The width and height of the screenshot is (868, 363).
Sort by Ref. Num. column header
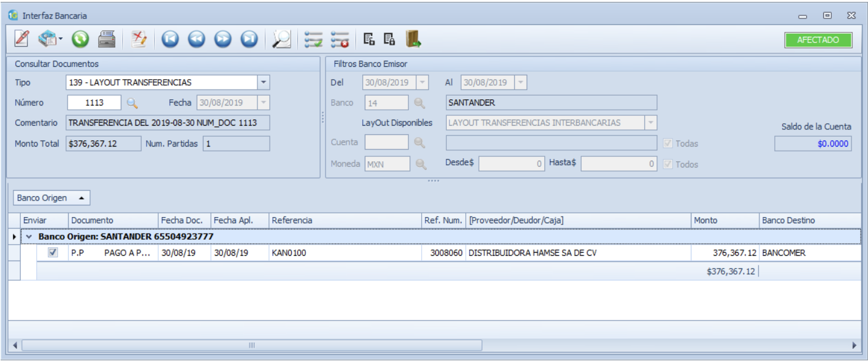pyautogui.click(x=443, y=220)
